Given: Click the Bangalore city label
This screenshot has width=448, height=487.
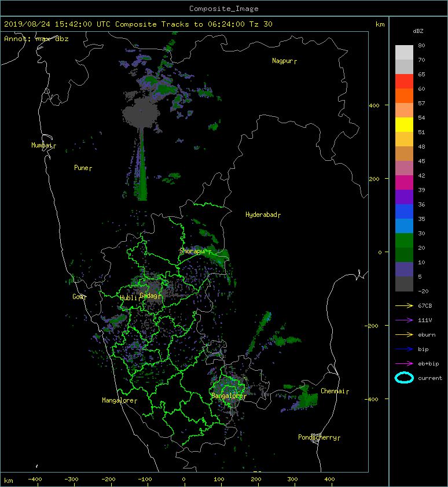Looking at the screenshot, I should tap(229, 396).
